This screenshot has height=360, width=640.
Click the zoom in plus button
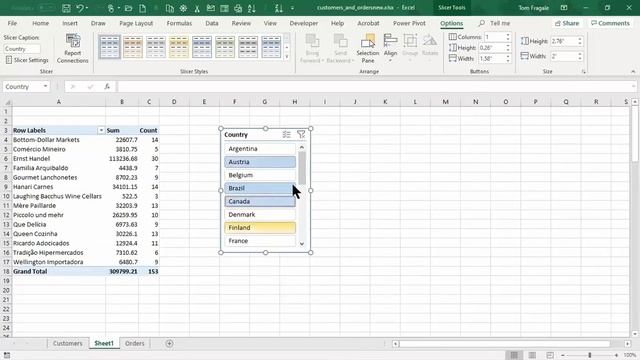(616, 356)
